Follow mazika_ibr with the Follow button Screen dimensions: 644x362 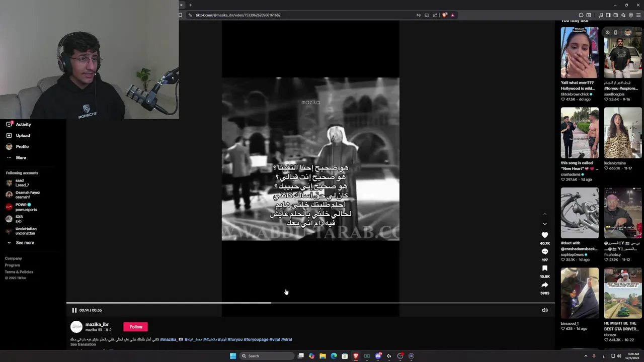[x=136, y=327]
